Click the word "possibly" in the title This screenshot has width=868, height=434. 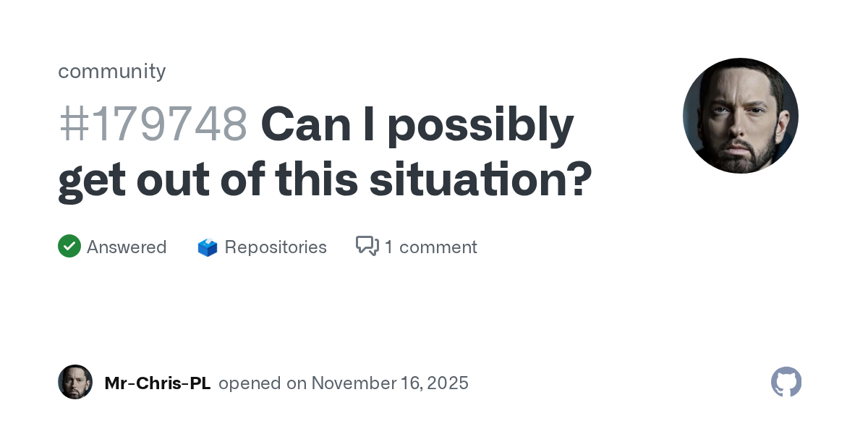tap(480, 124)
